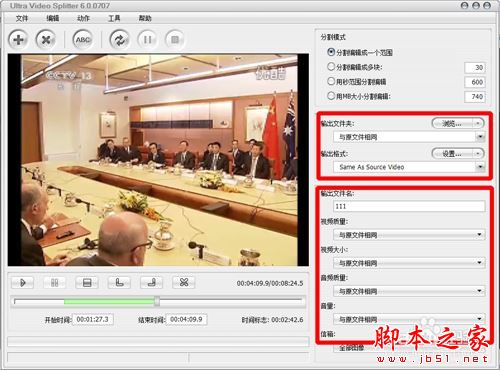The height and width of the screenshot is (370, 500).
Task: Click the output format Settings button
Action: [453, 153]
